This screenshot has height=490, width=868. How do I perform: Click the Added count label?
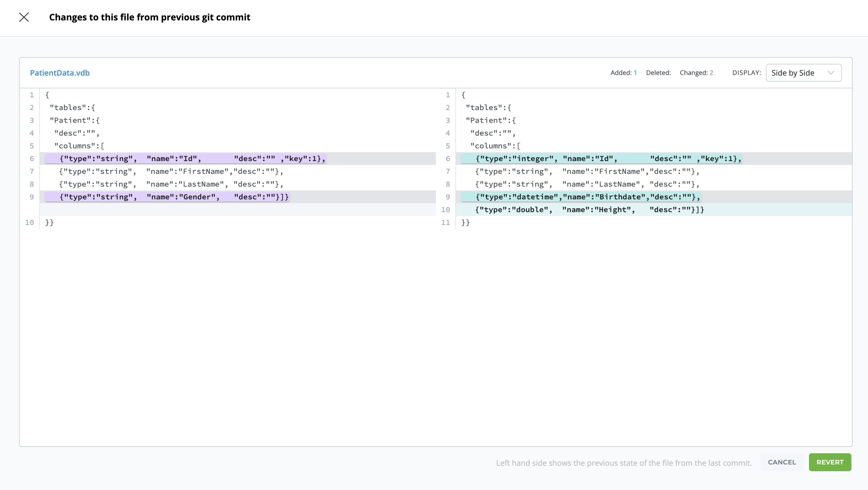tap(623, 73)
